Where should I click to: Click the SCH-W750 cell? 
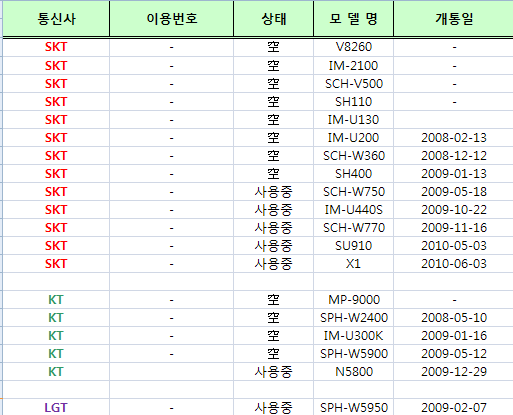click(354, 192)
